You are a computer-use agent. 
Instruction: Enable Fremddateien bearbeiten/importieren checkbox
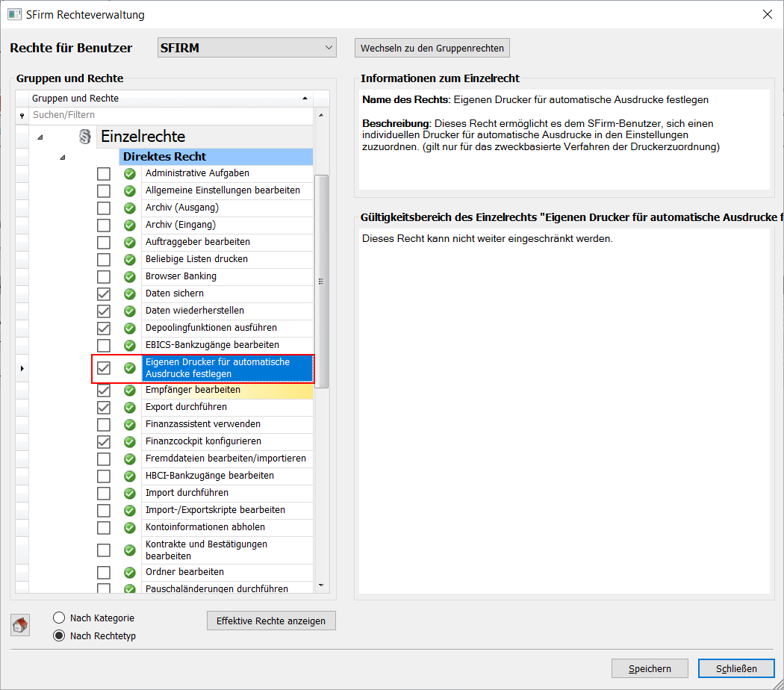point(104,459)
